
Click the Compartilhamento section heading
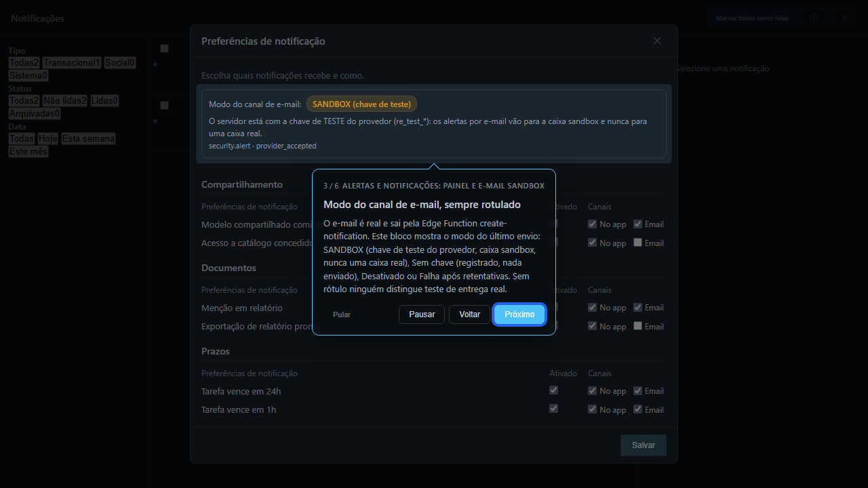tap(242, 184)
